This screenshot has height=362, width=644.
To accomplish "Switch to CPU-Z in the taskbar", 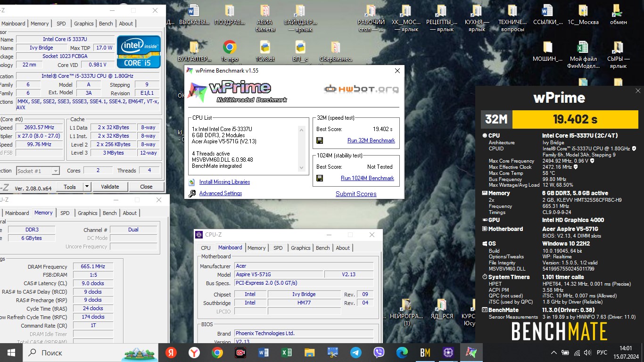I will click(448, 352).
